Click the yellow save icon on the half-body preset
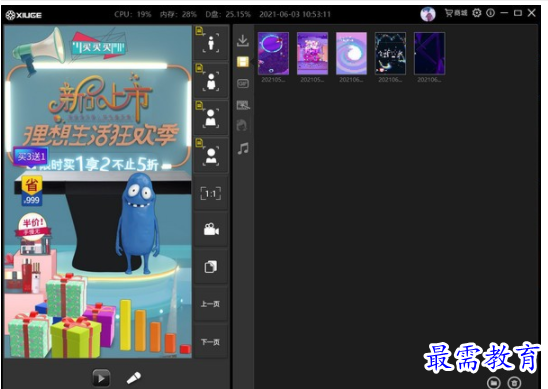The height and width of the screenshot is (389, 548). 199,68
